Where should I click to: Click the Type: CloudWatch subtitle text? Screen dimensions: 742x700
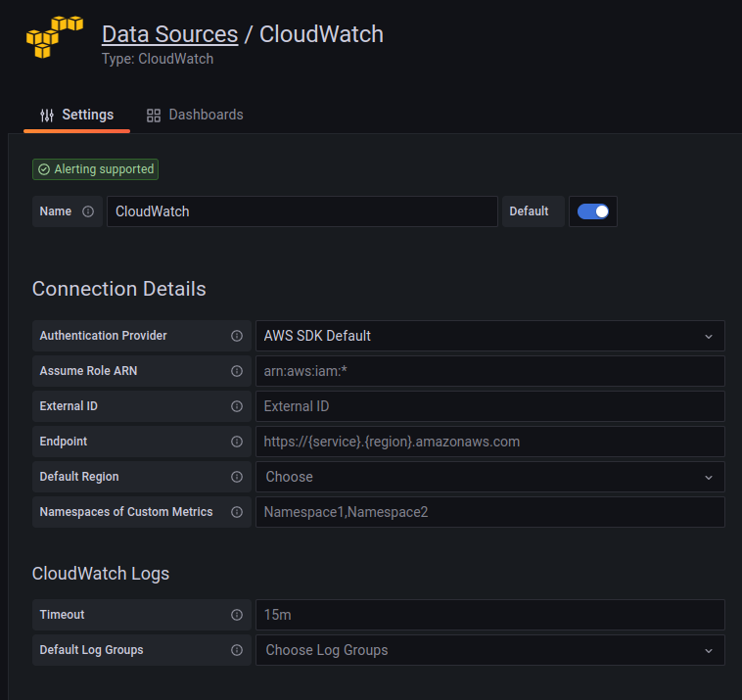pyautogui.click(x=158, y=59)
